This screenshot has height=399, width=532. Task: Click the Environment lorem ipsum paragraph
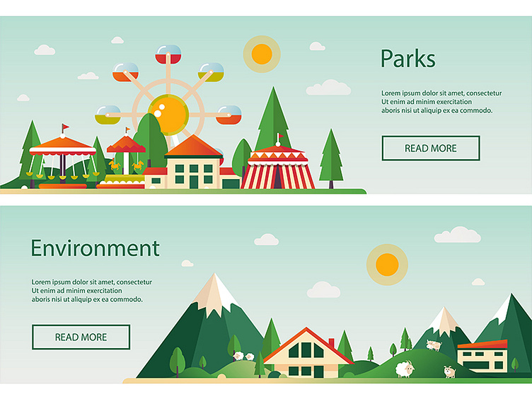(91, 291)
